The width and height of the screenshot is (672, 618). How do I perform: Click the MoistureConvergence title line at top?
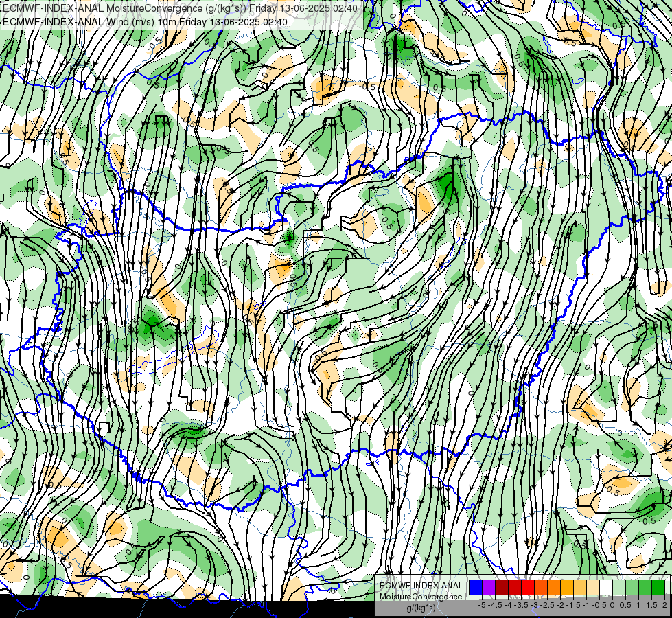(180, 8)
